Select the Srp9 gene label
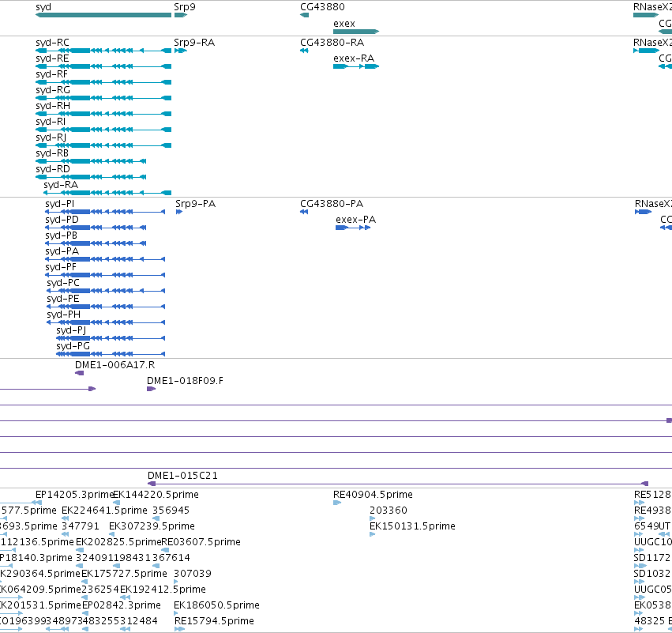This screenshot has height=633, width=672. (x=185, y=7)
